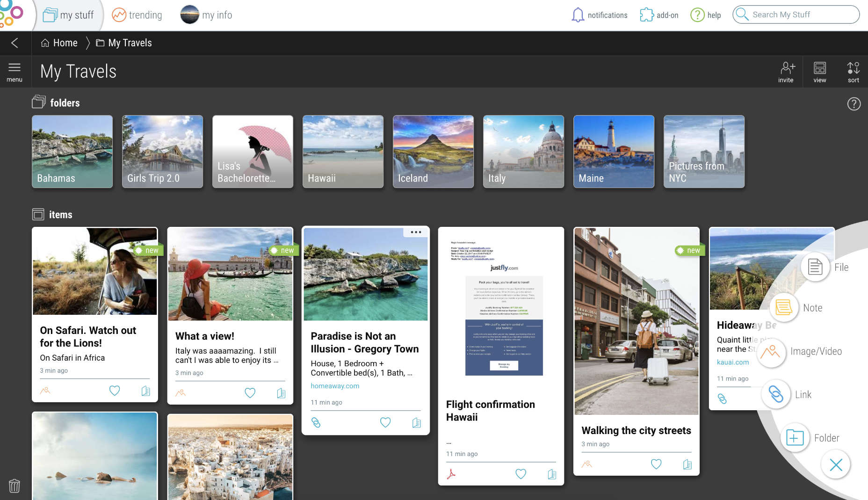Click the folders section help icon
The image size is (868, 500).
[854, 104]
